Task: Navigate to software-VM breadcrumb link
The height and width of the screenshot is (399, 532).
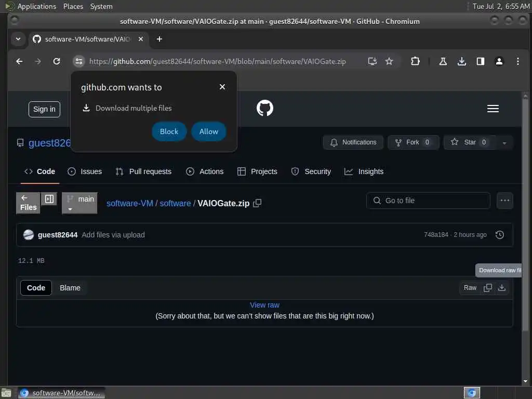Action: [130, 203]
